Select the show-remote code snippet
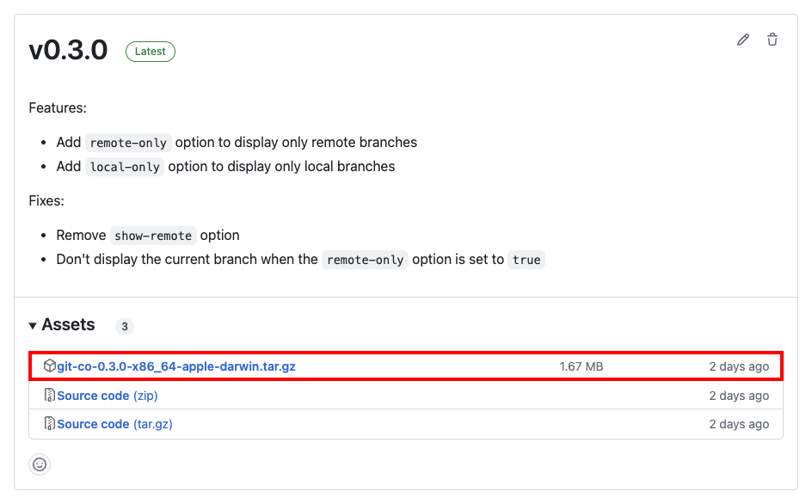 tap(153, 235)
